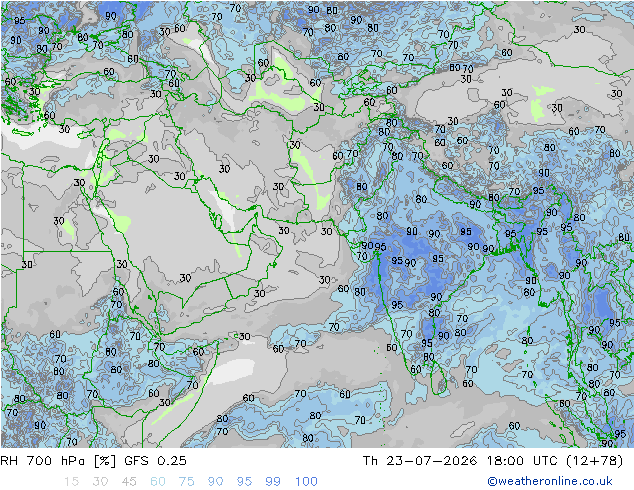Click the '(12+78)' forecast hour text
Viewport: 634px width, 490px height.
point(595,461)
